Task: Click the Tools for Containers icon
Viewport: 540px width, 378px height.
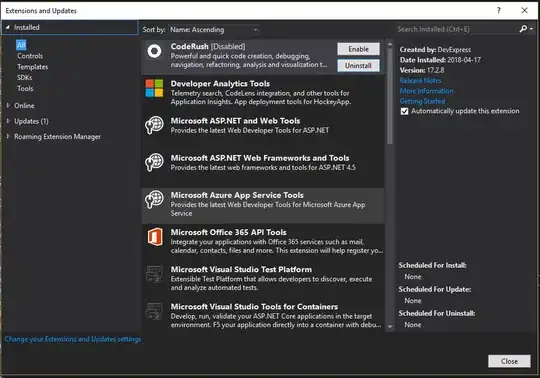Action: 154,311
